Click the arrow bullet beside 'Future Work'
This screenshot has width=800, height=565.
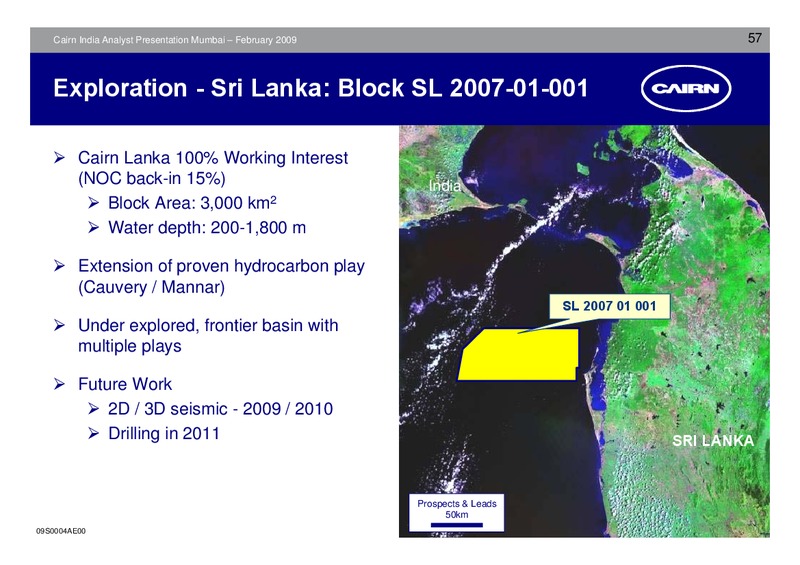[x=59, y=384]
